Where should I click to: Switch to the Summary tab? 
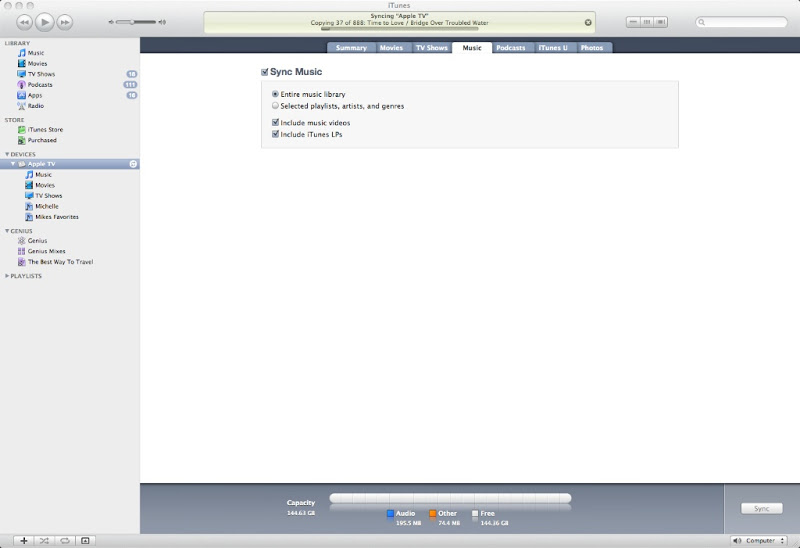(x=351, y=47)
